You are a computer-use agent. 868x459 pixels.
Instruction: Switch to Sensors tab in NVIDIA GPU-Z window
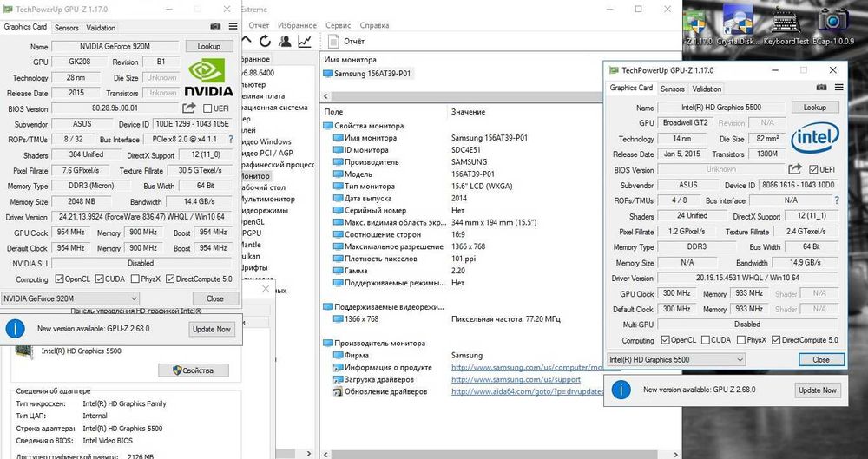click(67, 28)
